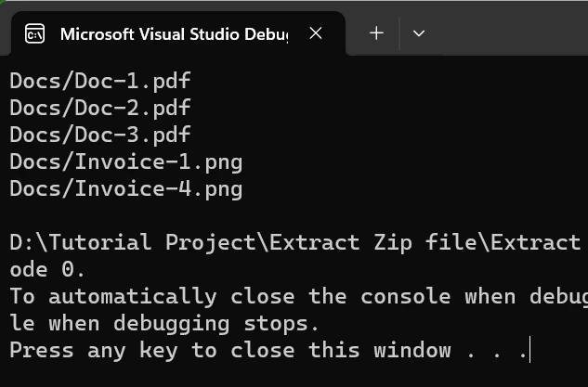Expand the terminal profiles dropdown chevron

click(x=419, y=33)
